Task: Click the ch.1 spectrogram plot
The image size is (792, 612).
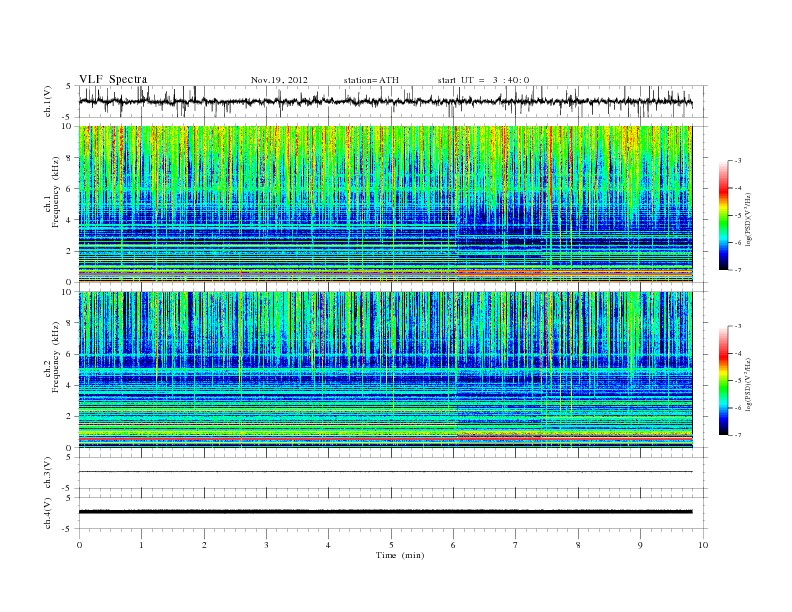Action: coord(385,204)
